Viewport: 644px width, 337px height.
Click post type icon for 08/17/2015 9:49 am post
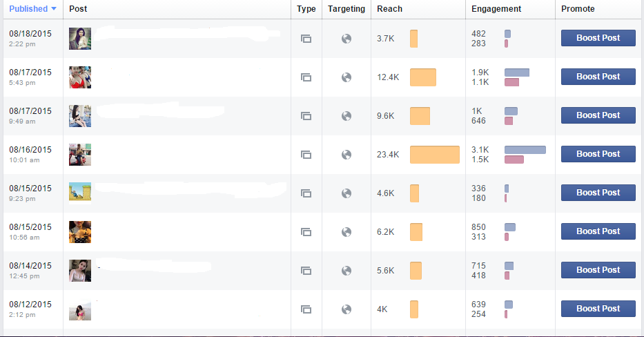(306, 116)
